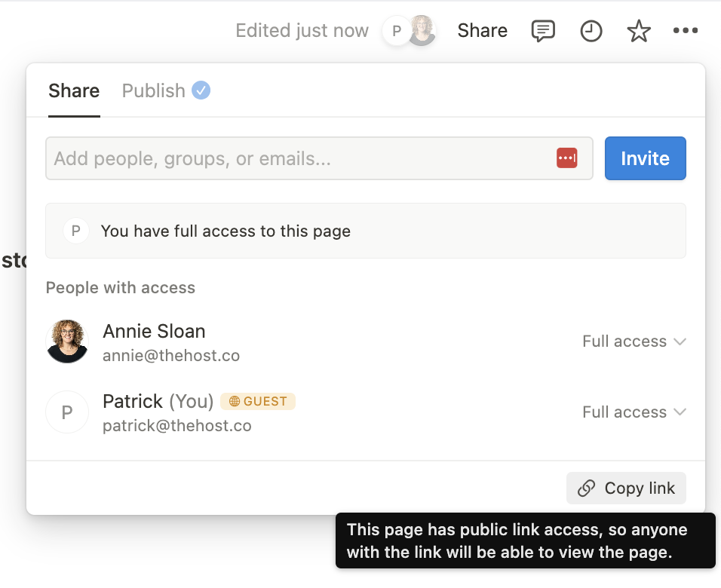Click the Invite button
Image resolution: width=721 pixels, height=588 pixels.
pos(645,158)
